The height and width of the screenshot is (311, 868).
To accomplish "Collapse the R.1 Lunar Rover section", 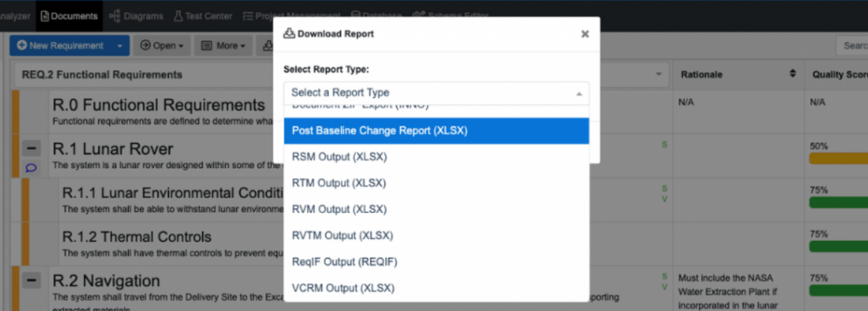I will [31, 148].
